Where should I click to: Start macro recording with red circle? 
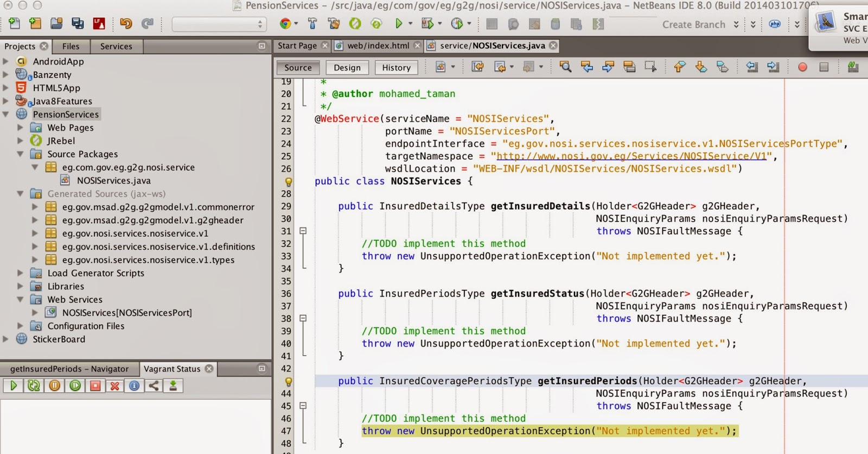click(802, 67)
